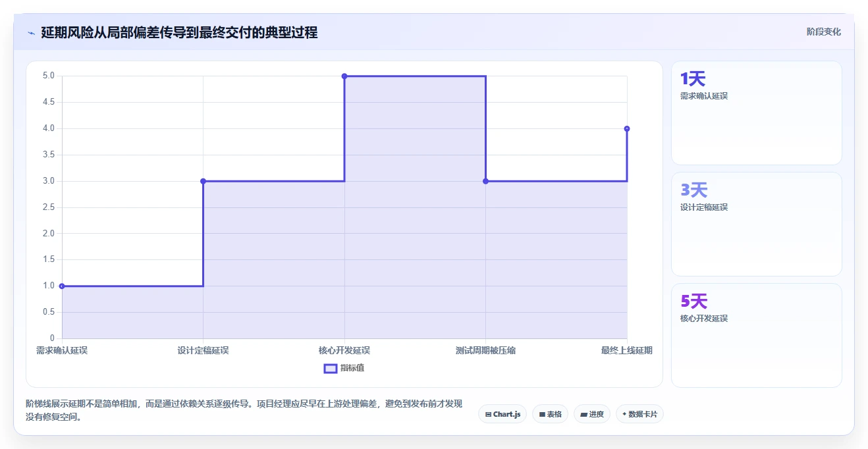The width and height of the screenshot is (868, 449).
Task: Click the 指标值 legend label
Action: coord(352,368)
